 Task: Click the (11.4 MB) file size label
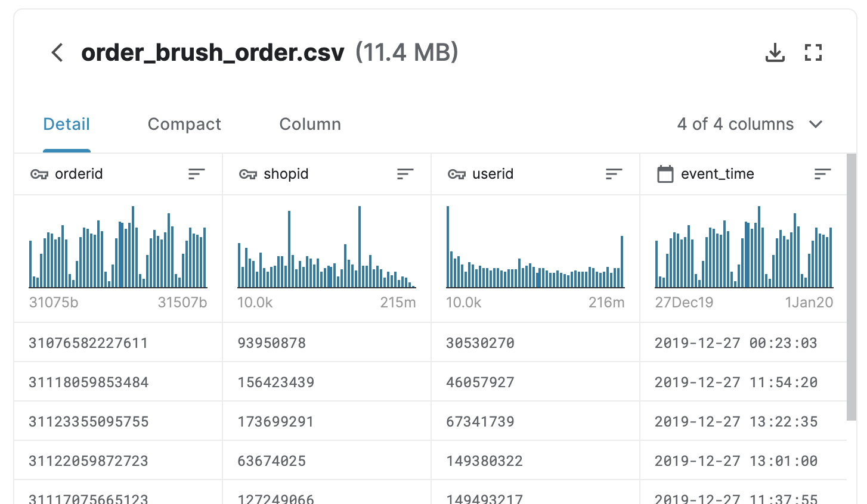(x=407, y=52)
